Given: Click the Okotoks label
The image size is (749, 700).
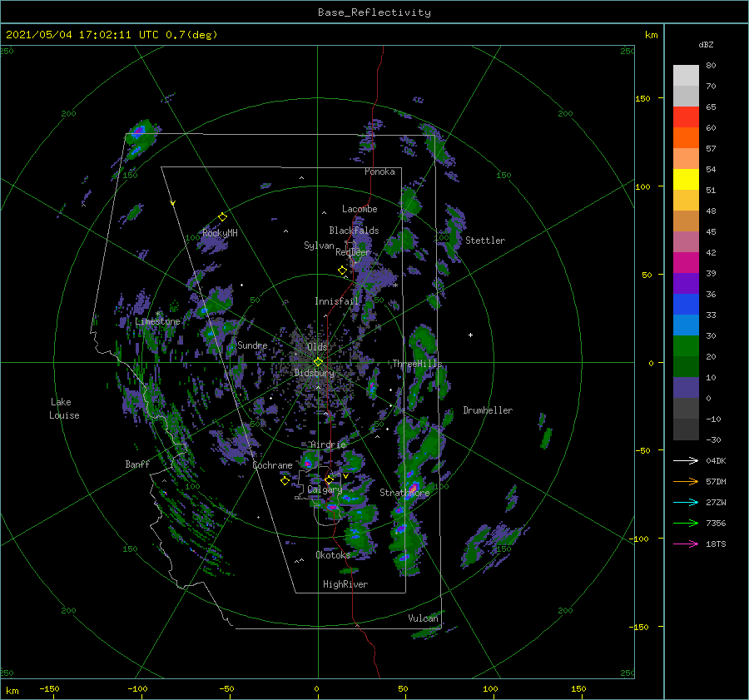Looking at the screenshot, I should click(333, 555).
